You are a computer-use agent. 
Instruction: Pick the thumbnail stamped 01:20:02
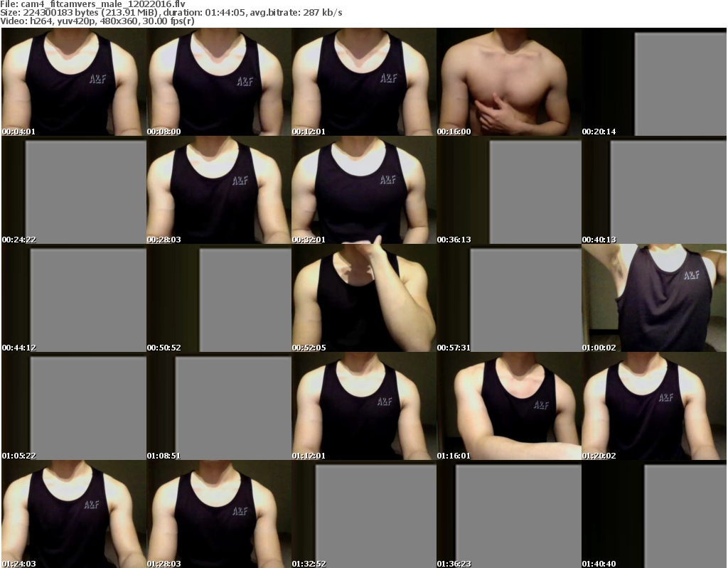tap(654, 406)
